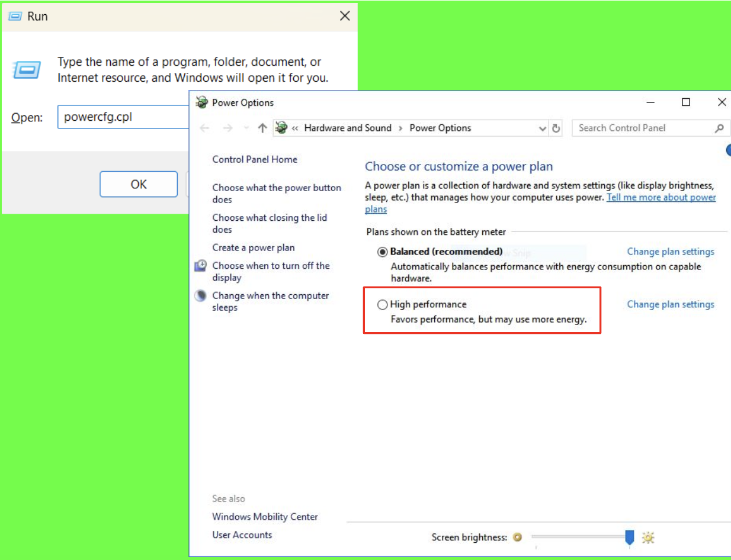The image size is (731, 560).
Task: Close the Power Options window
Action: pyautogui.click(x=722, y=102)
